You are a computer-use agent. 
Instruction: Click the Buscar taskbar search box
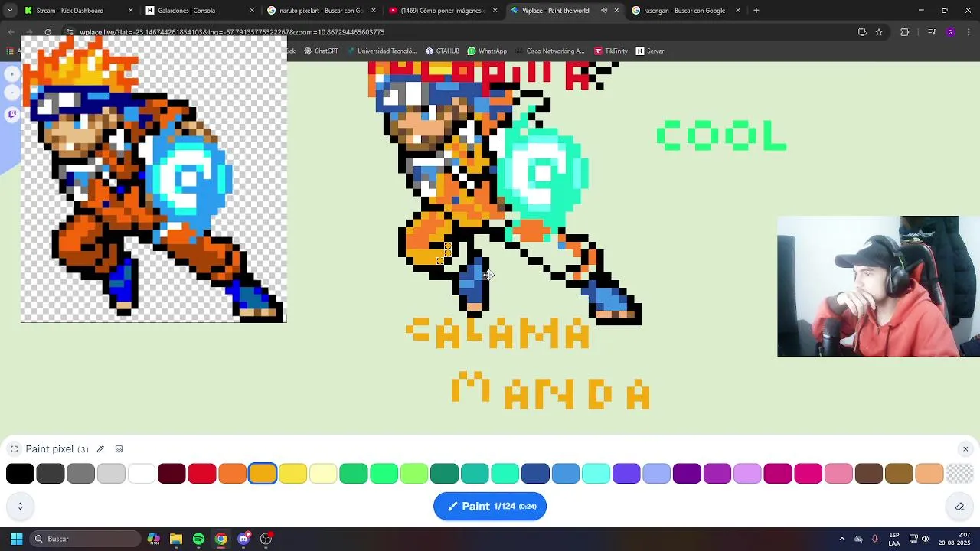tap(84, 539)
